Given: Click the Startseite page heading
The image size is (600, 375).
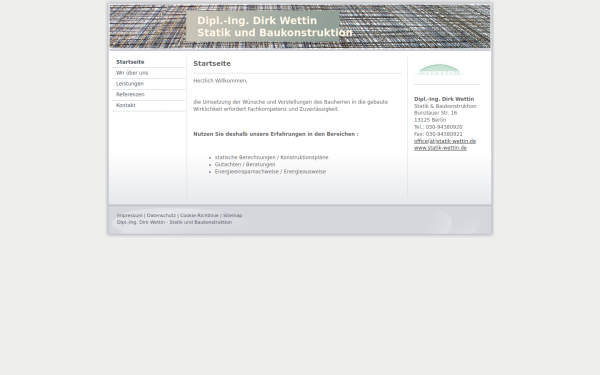Looking at the screenshot, I should (212, 64).
